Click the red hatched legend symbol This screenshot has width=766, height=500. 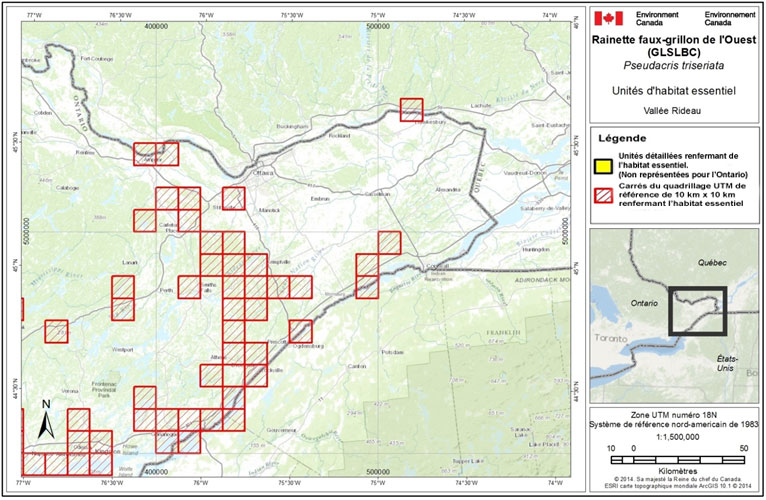603,194
